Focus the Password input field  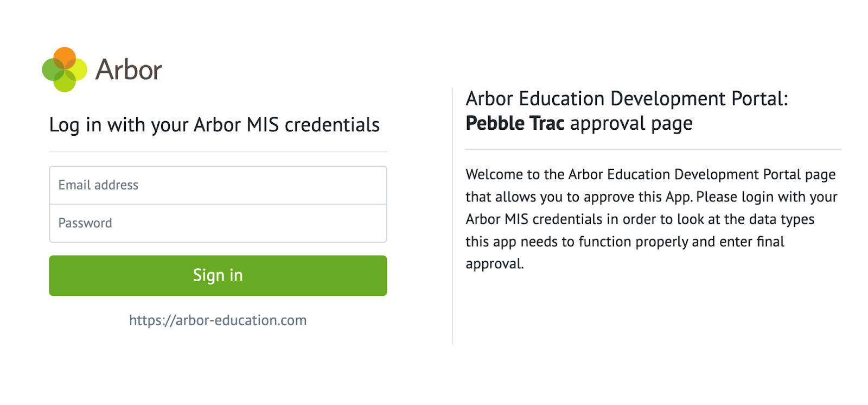coord(218,223)
